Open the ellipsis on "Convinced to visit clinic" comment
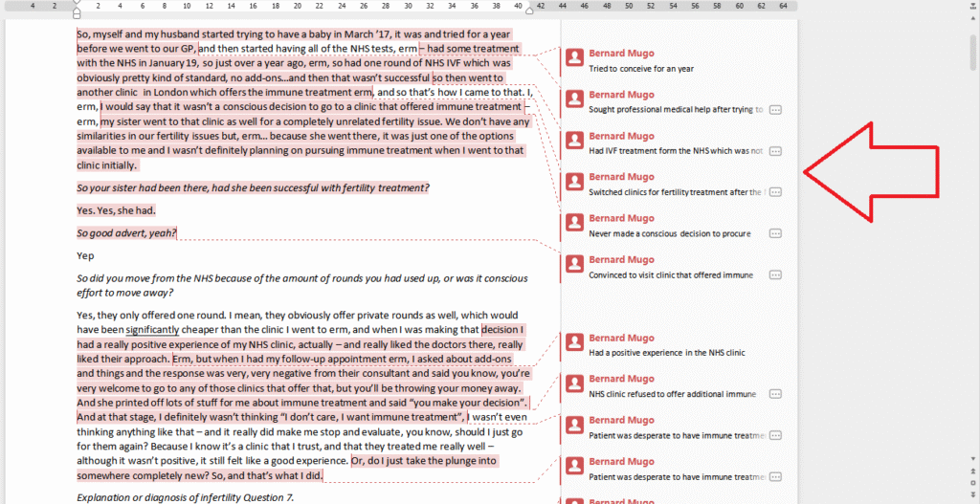 click(x=775, y=275)
